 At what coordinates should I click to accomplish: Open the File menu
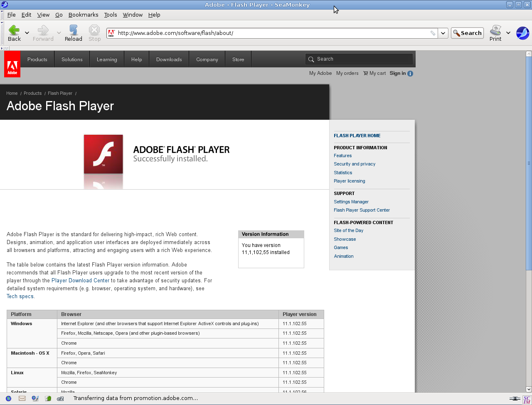point(11,15)
